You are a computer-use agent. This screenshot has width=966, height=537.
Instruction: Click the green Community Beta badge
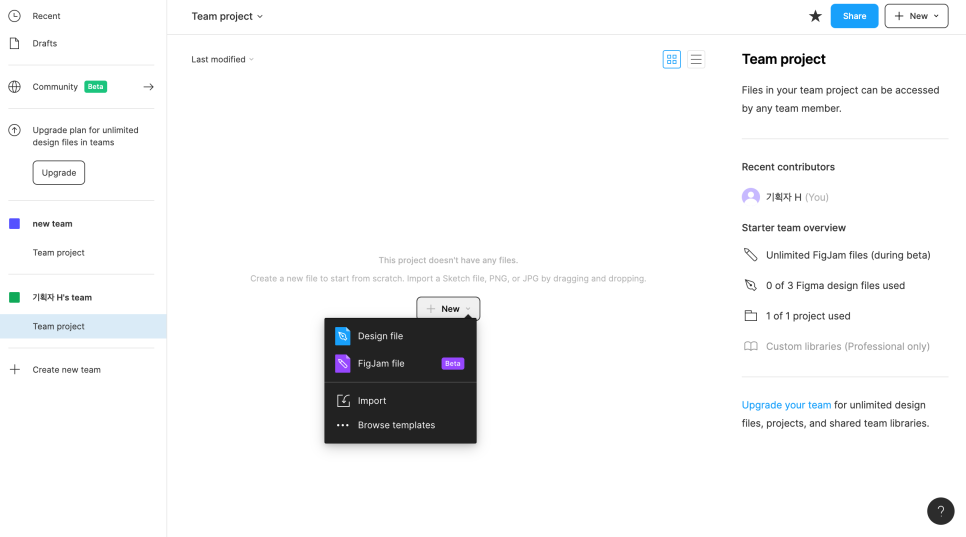(95, 87)
